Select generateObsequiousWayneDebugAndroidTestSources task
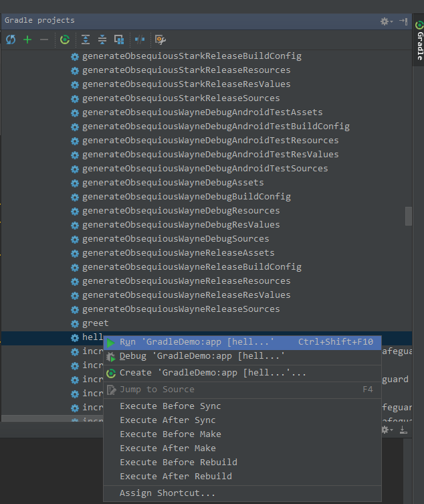This screenshot has height=504, width=424. click(205, 169)
